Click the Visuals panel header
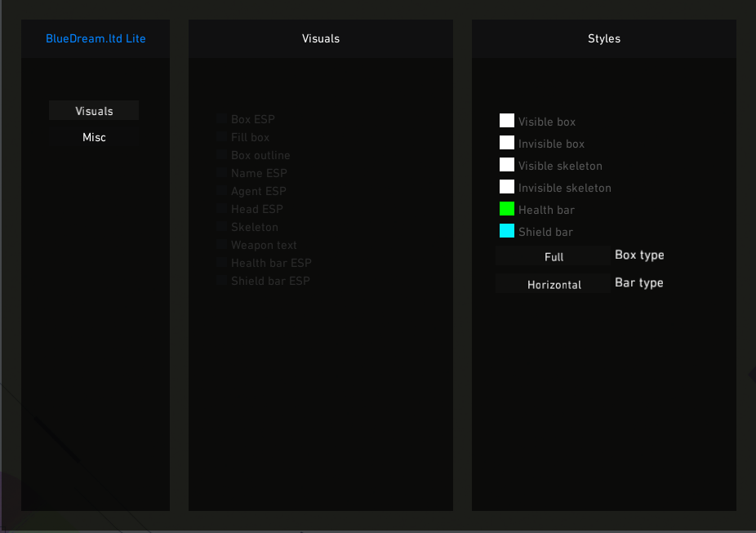 (321, 38)
